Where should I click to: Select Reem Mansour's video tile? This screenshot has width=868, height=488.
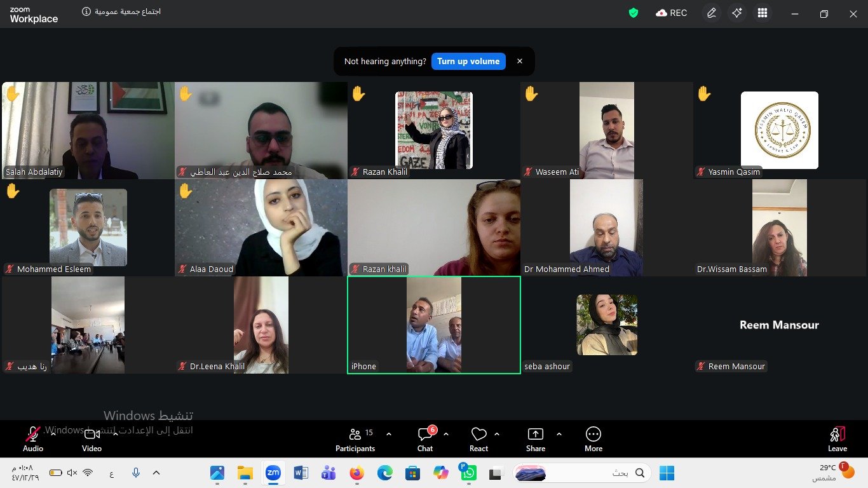pyautogui.click(x=780, y=325)
